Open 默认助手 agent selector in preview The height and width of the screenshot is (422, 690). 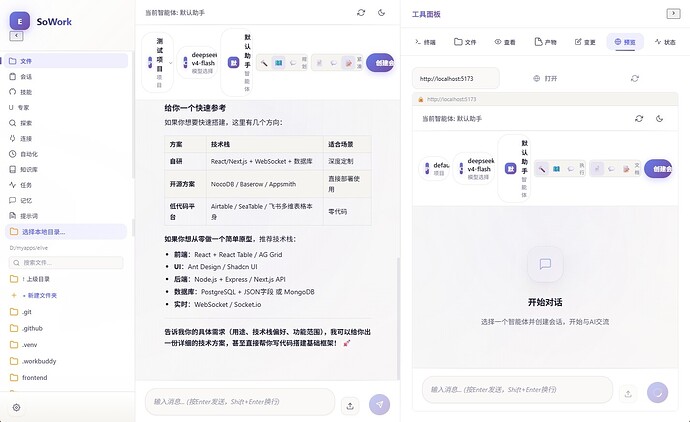click(514, 169)
